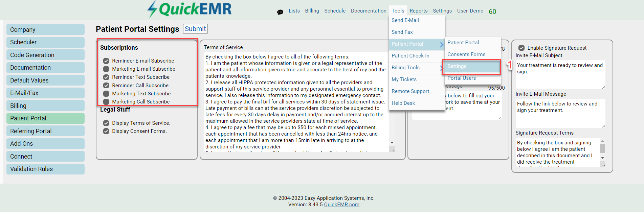The image size is (644, 212).
Task: Choose Patient Portal submenu item
Action: click(x=473, y=43)
